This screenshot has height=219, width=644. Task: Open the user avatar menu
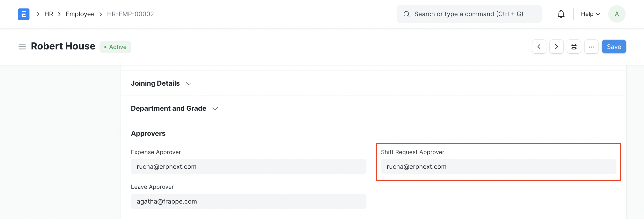pyautogui.click(x=616, y=14)
